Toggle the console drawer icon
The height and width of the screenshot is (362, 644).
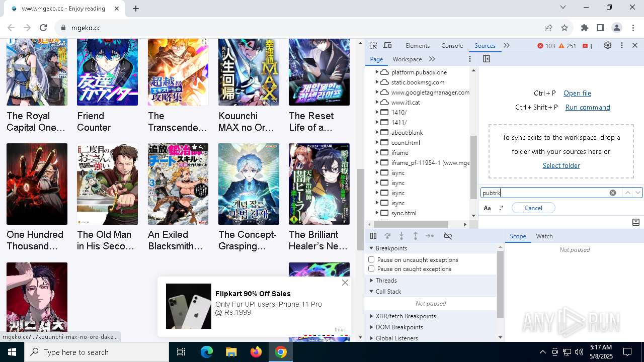(636, 222)
